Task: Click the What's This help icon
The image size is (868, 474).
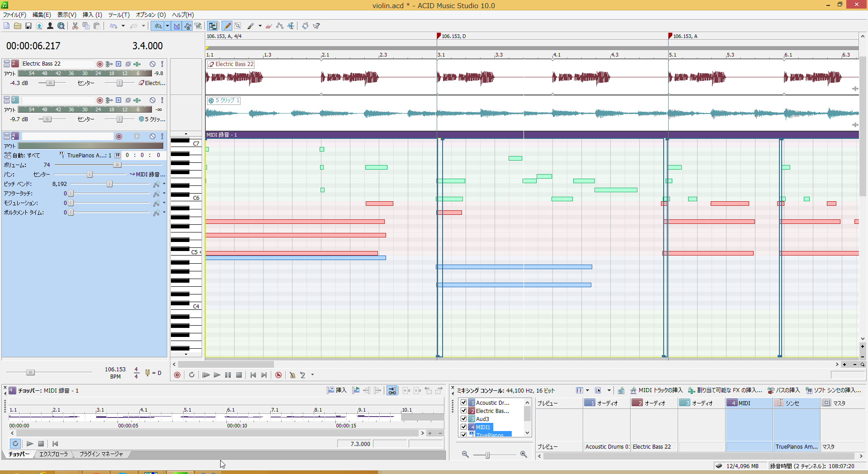Action: coord(316,26)
